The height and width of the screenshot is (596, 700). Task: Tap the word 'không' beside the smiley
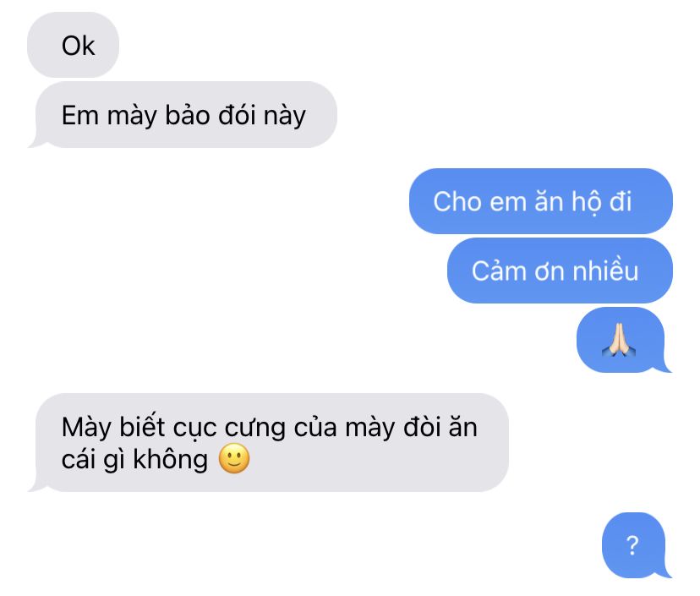click(x=170, y=459)
